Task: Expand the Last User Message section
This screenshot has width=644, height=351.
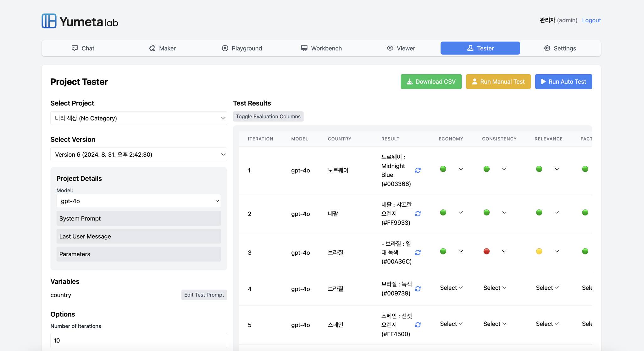Action: tap(139, 236)
